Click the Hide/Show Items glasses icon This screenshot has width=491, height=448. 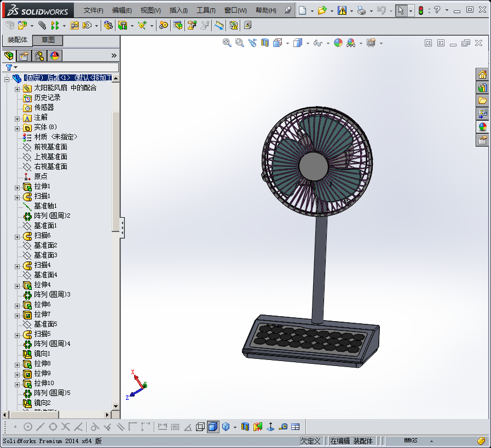[x=318, y=43]
